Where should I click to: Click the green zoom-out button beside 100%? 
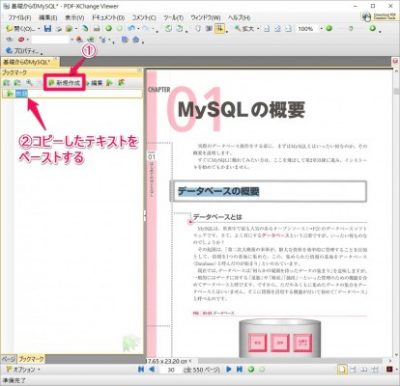[x=329, y=29]
